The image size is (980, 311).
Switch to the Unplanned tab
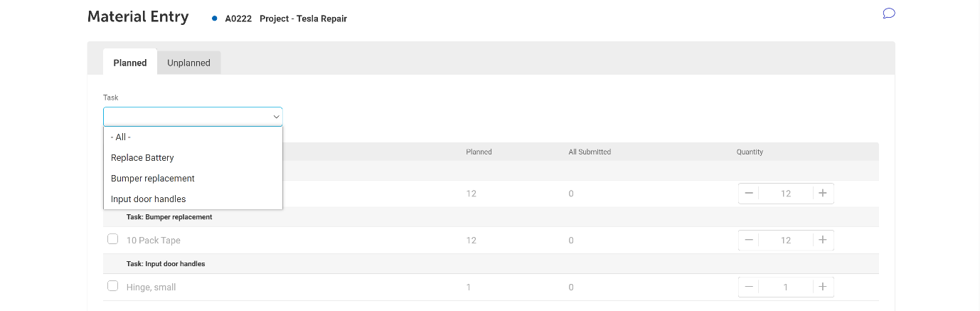(x=188, y=63)
